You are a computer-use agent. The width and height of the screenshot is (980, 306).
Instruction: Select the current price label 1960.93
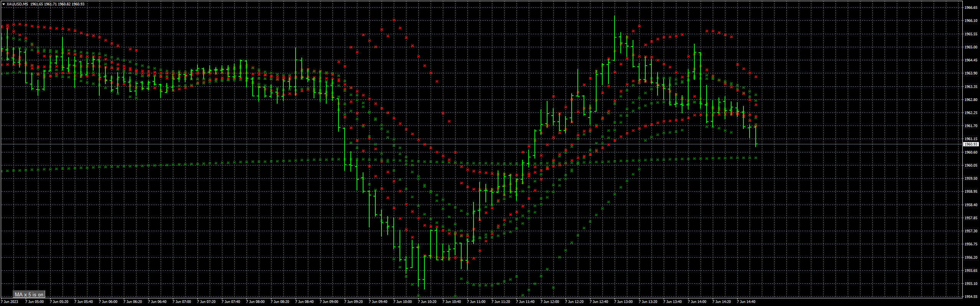tap(970, 144)
